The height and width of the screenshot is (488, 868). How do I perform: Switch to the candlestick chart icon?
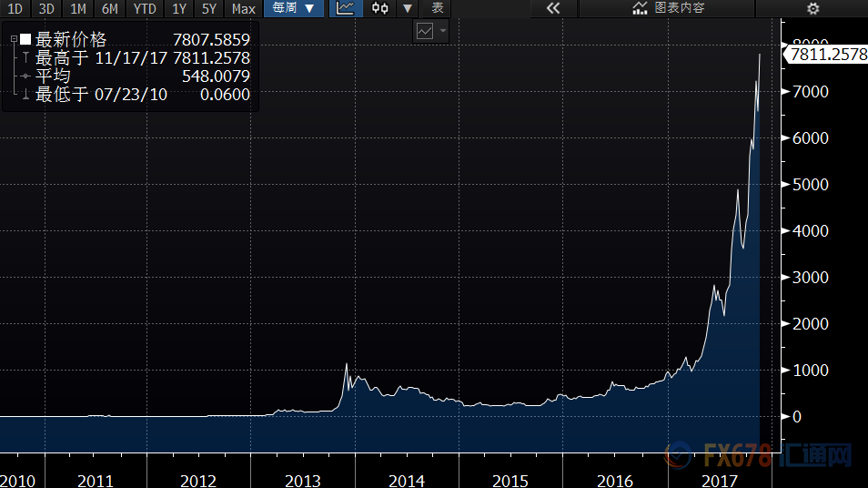coord(379,8)
